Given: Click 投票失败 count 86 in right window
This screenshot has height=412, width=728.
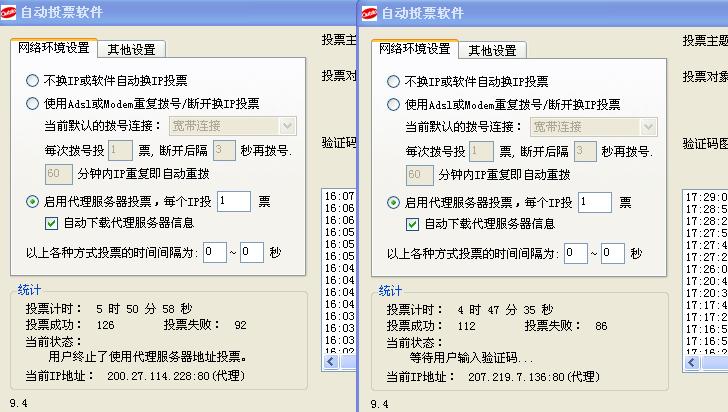Looking at the screenshot, I should tap(601, 326).
